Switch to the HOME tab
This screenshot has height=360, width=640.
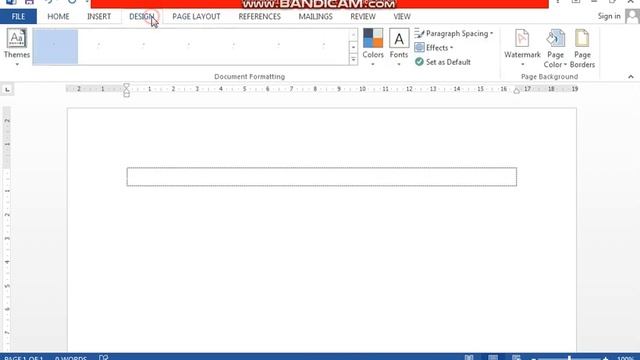(58, 16)
